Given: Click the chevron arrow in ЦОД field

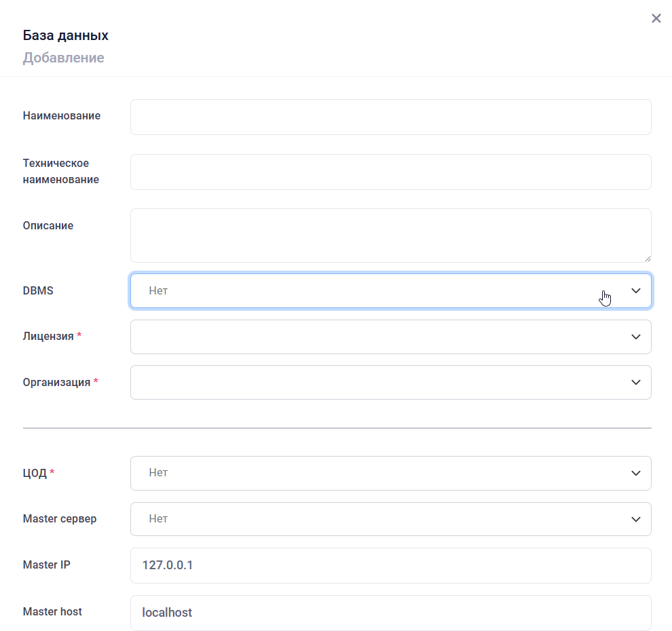Looking at the screenshot, I should pyautogui.click(x=635, y=473).
